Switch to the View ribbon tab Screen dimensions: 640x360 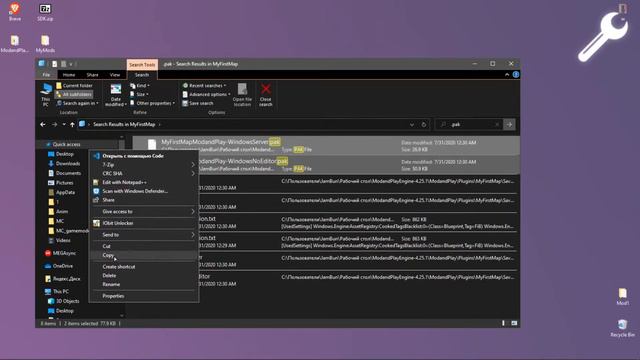tap(115, 75)
